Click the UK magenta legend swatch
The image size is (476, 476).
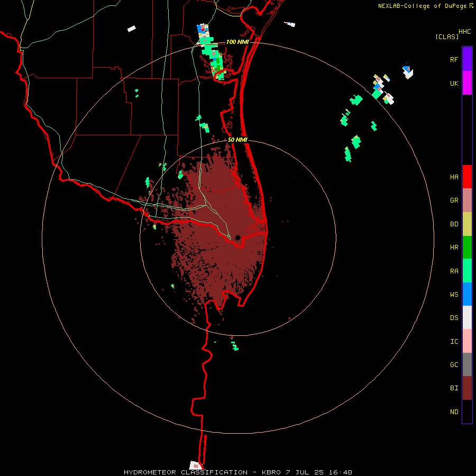tap(467, 83)
